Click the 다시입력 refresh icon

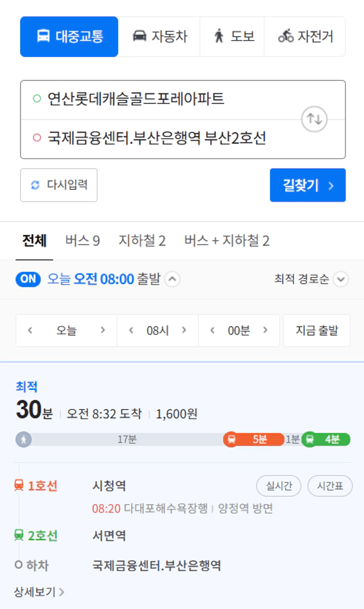(35, 185)
